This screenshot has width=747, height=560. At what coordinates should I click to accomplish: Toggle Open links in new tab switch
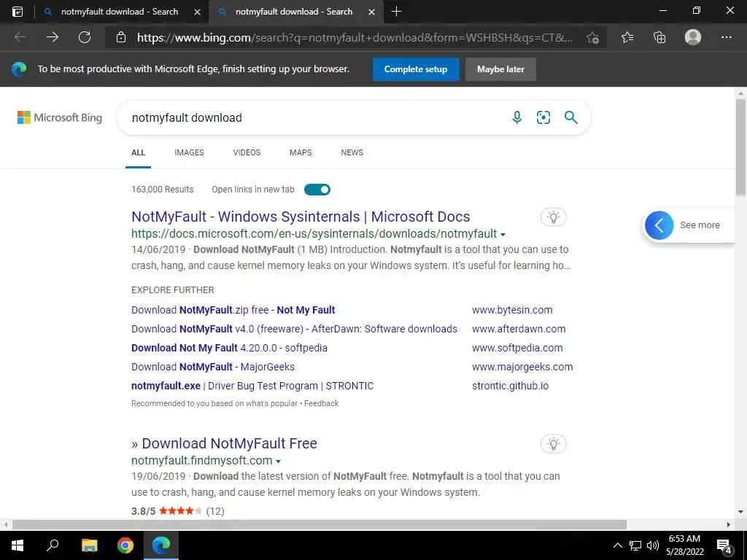tap(317, 190)
